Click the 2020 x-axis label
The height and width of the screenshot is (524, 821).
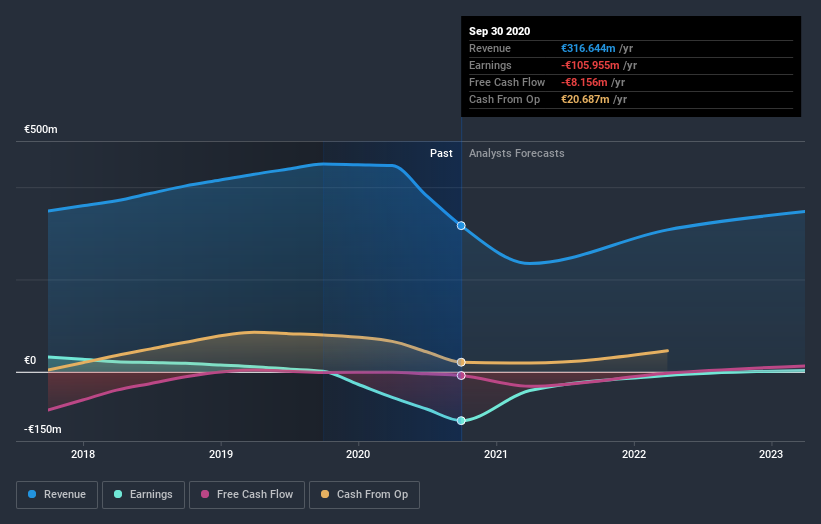[358, 454]
